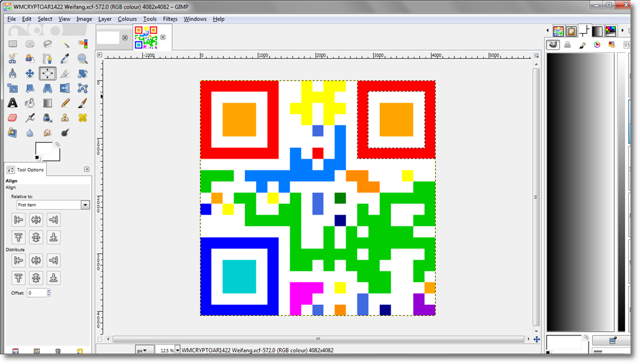Show earlier dock tabs with left arrow
Viewport: 640px width, 364px height.
tap(548, 31)
